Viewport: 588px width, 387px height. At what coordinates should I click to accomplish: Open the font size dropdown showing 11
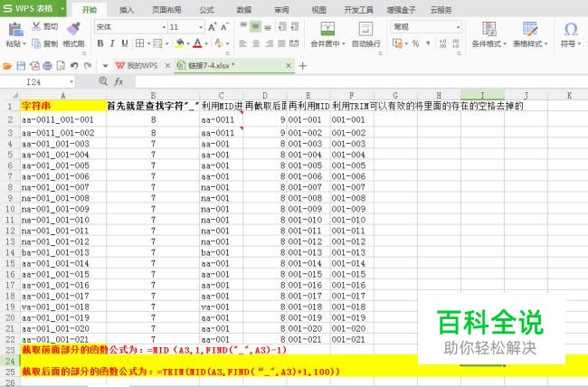coord(201,27)
